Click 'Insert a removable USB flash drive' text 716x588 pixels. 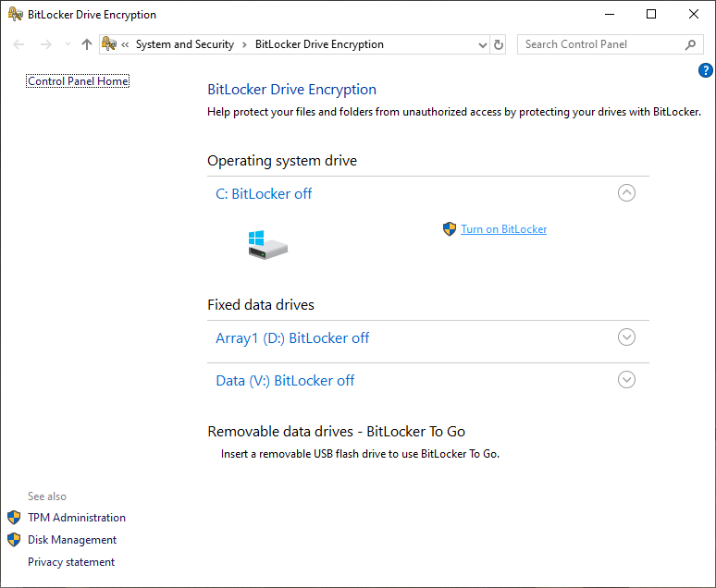(360, 454)
